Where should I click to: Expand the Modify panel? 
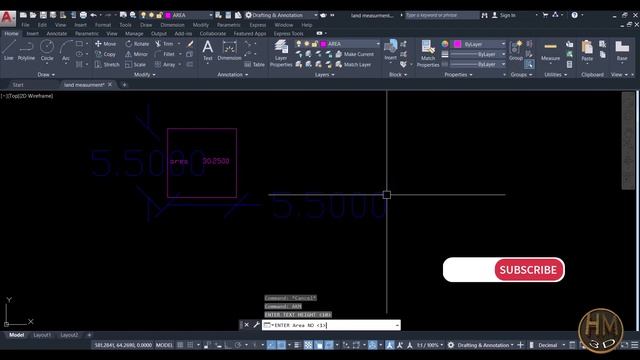click(x=144, y=75)
